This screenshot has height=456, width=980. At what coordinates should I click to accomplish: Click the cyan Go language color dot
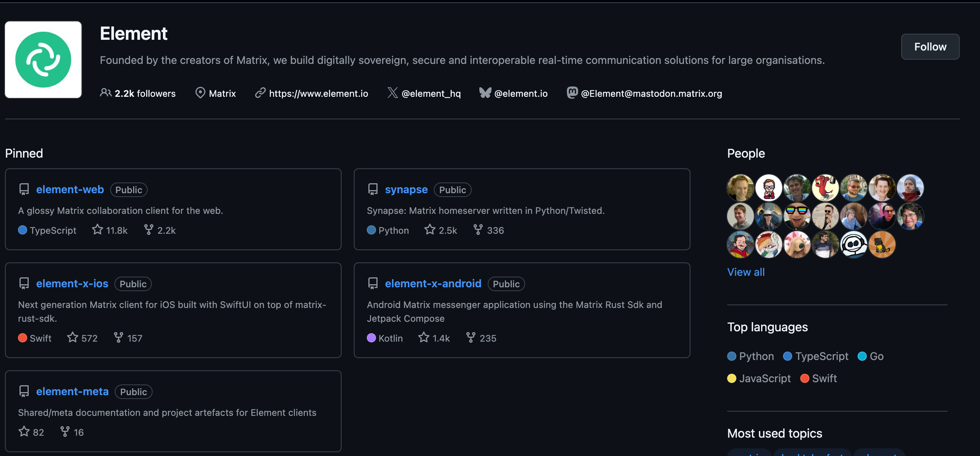click(x=862, y=356)
